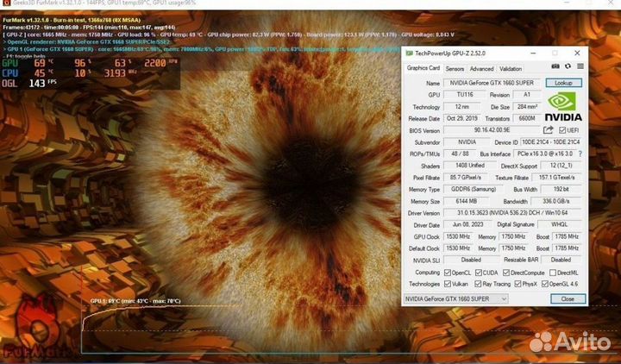Viewport: 621px width, 364px height.
Task: Click the Bus Interface question mark
Action: [580, 154]
